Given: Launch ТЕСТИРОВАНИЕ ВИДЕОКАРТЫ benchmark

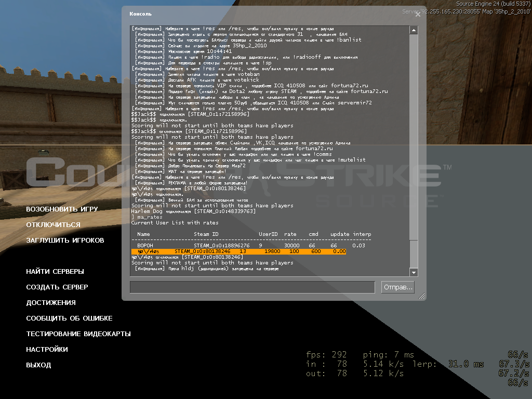Looking at the screenshot, I should click(78, 334).
